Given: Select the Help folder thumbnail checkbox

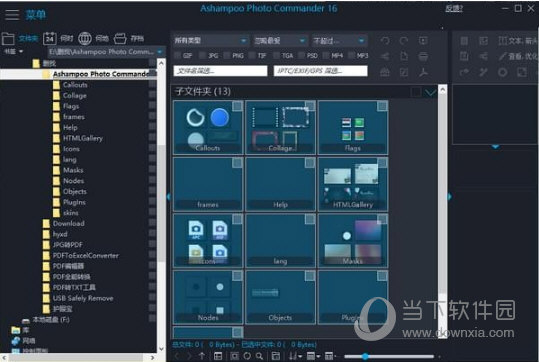Looking at the screenshot, I should pos(310,163).
